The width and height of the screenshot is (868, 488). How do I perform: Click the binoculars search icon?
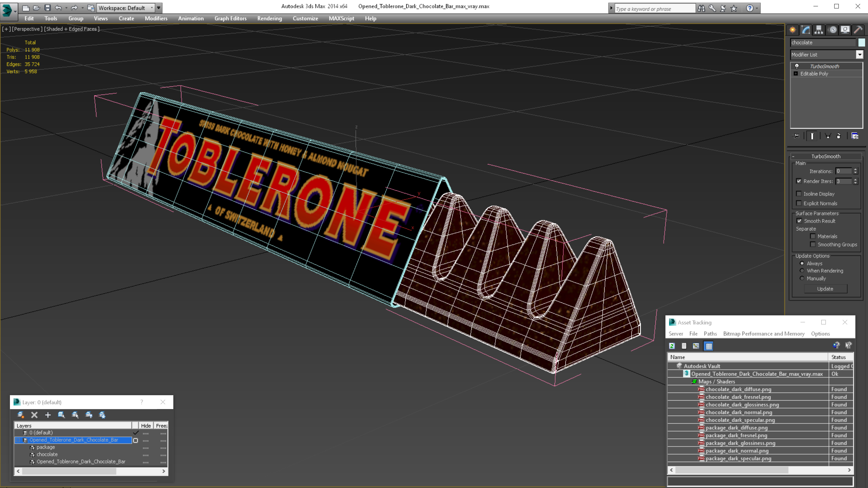tap(701, 8)
